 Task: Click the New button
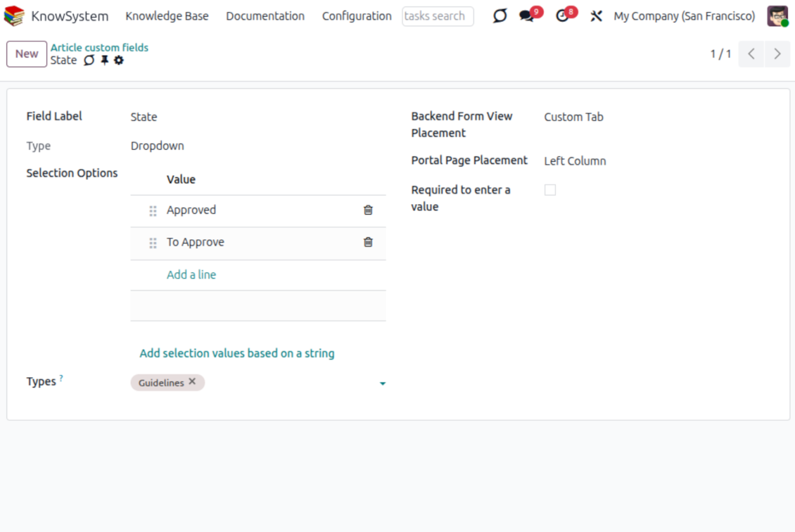click(27, 54)
